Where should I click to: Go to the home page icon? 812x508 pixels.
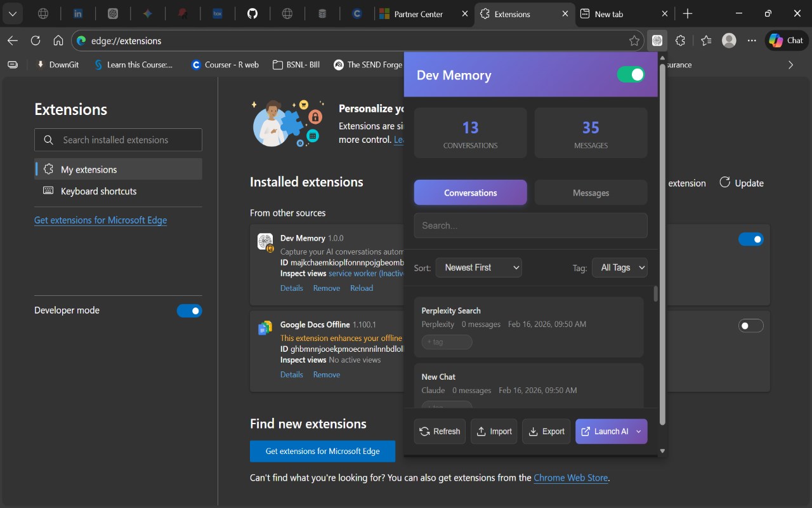pos(58,41)
